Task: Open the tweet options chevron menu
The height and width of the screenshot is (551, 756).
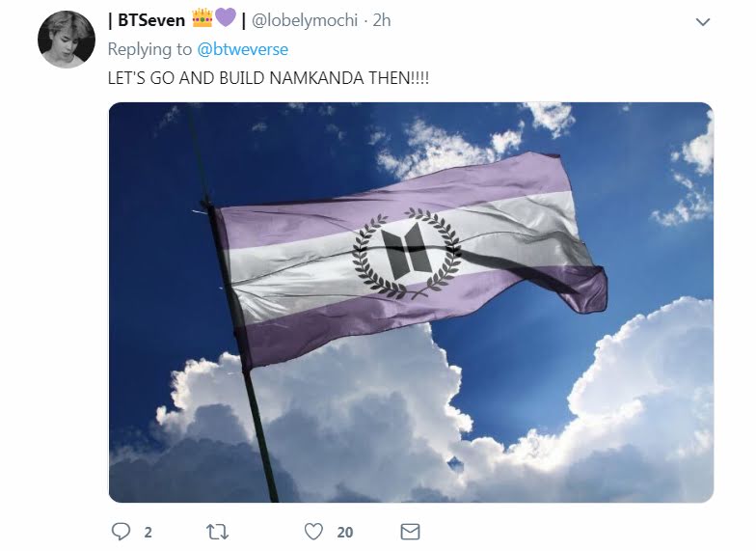Action: pos(703,21)
